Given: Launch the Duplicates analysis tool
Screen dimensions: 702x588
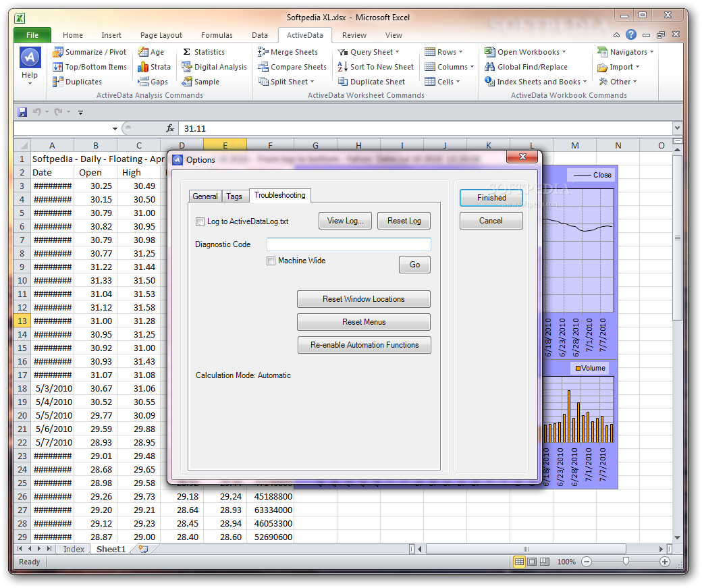Looking at the screenshot, I should click(x=77, y=82).
